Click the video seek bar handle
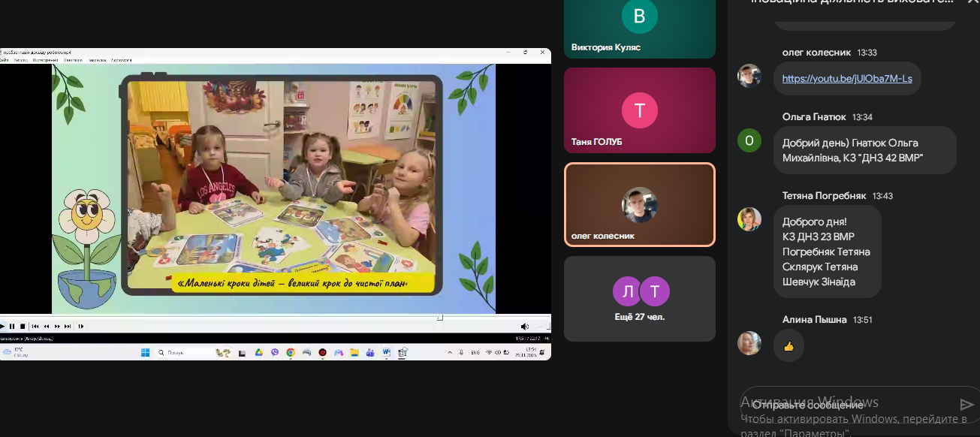The height and width of the screenshot is (437, 980). (x=440, y=318)
